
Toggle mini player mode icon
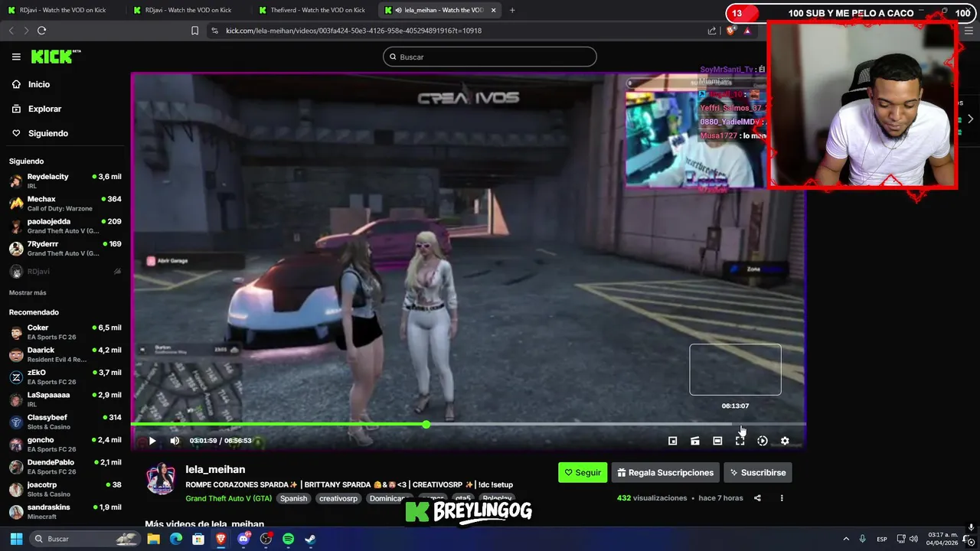672,441
